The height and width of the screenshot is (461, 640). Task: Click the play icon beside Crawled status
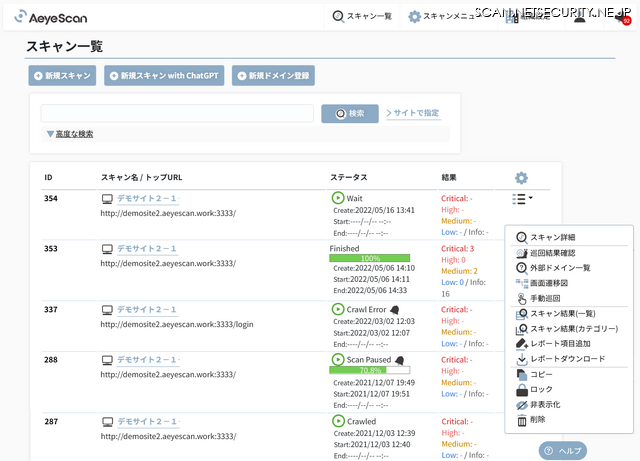[337, 421]
